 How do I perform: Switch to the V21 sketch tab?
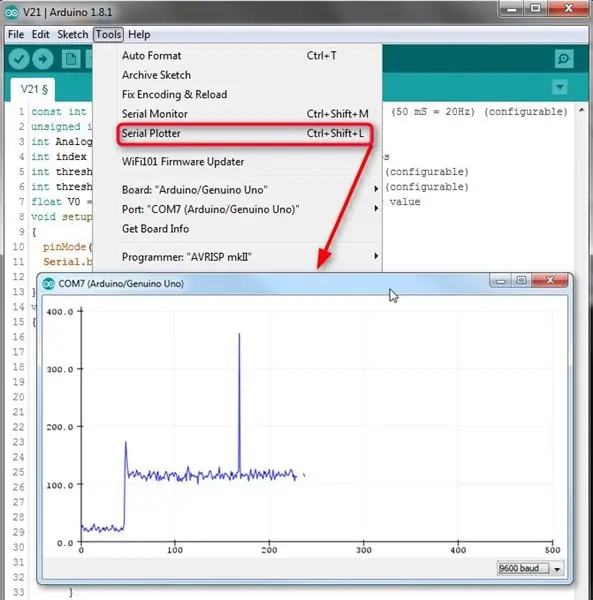pyautogui.click(x=34, y=90)
